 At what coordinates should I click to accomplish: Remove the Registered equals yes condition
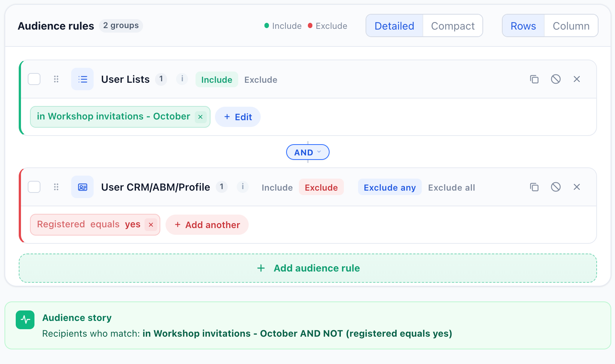151,225
